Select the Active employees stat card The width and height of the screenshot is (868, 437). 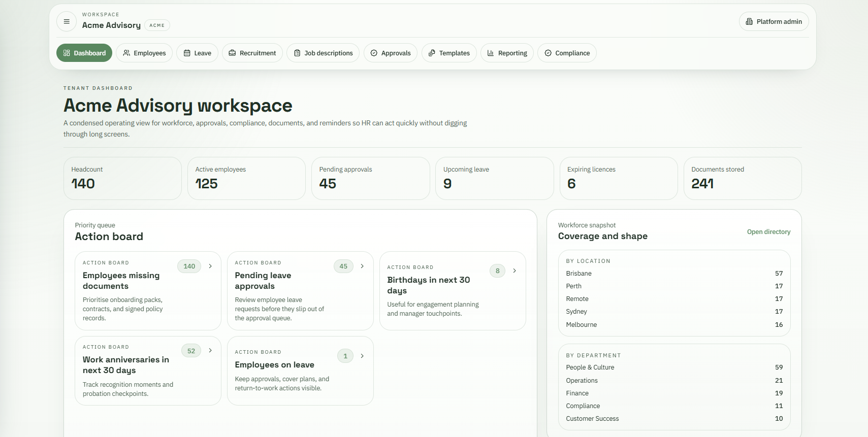coord(246,178)
